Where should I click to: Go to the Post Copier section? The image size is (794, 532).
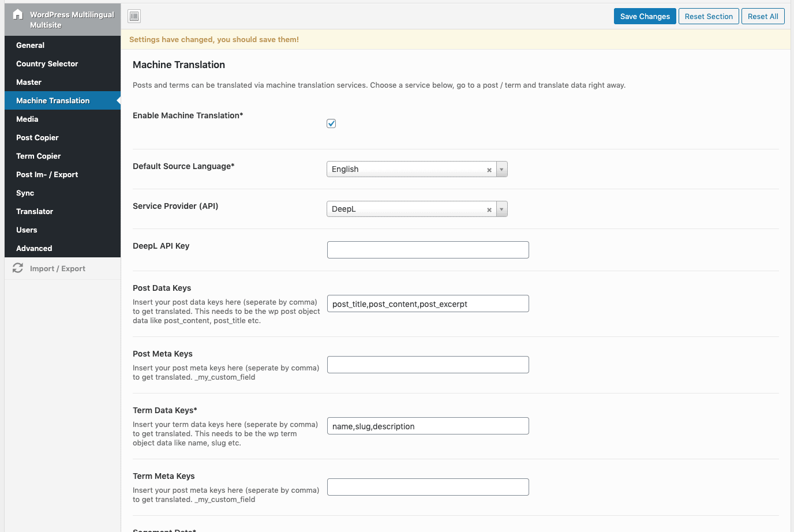37,137
